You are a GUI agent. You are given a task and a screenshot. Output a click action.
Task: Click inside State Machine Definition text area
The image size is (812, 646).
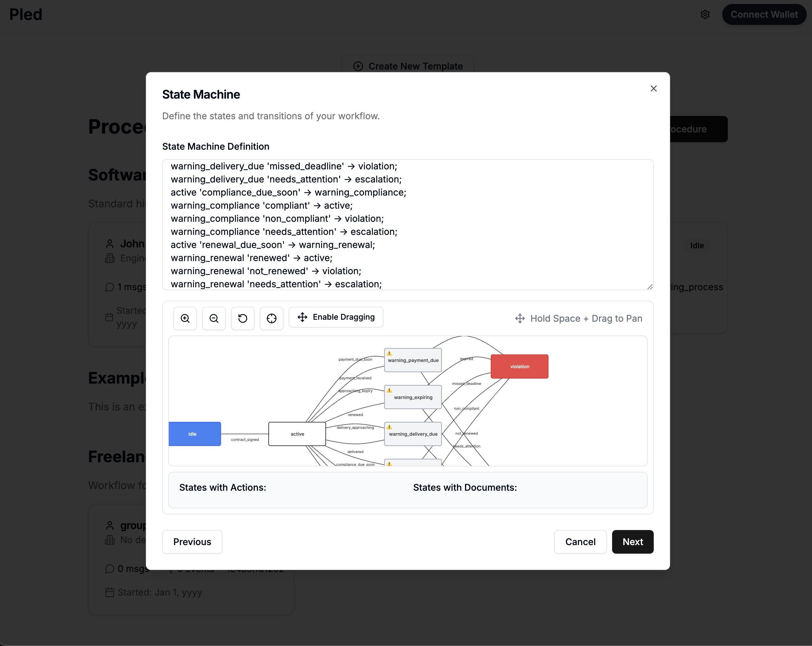click(x=408, y=225)
